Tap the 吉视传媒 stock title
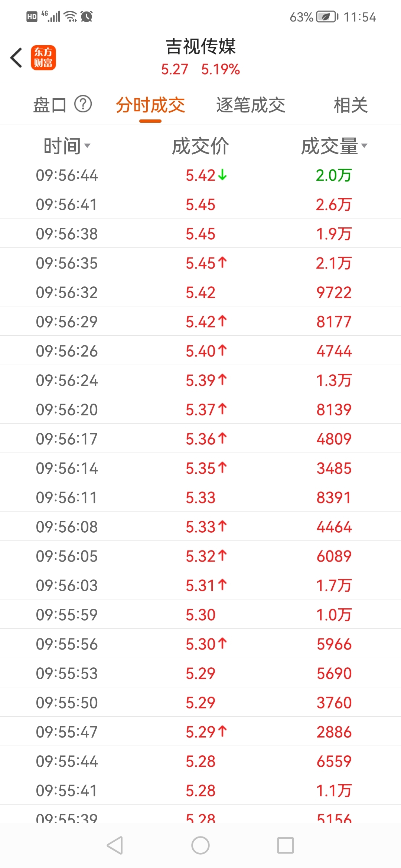Viewport: 401px width, 868px height. [x=200, y=47]
